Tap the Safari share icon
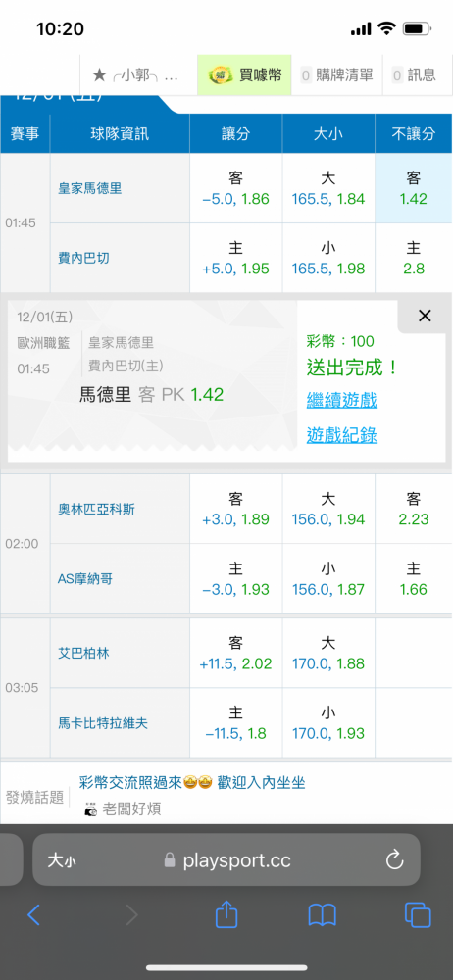The image size is (453, 980). [226, 913]
